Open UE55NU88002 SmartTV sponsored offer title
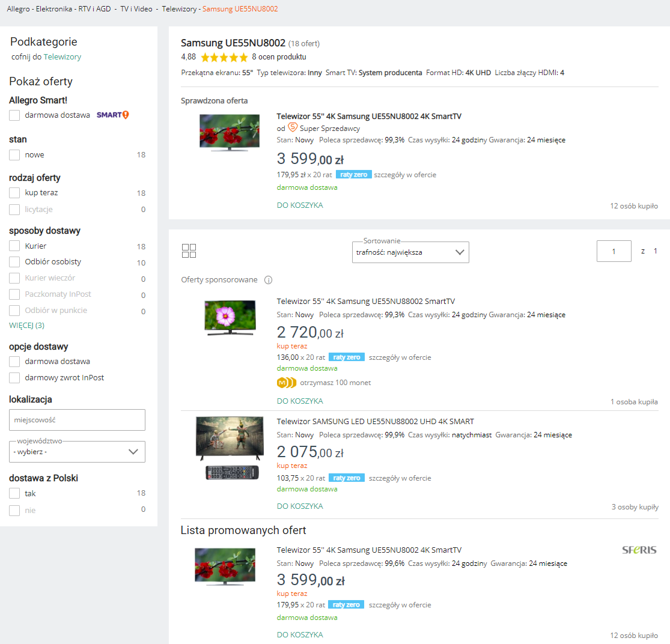 (366, 302)
